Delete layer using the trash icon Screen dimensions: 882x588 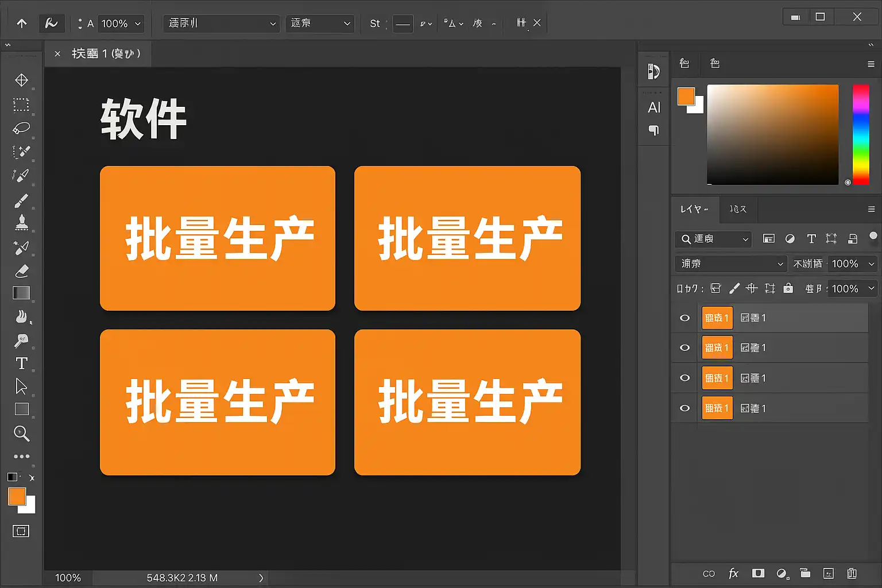(852, 574)
